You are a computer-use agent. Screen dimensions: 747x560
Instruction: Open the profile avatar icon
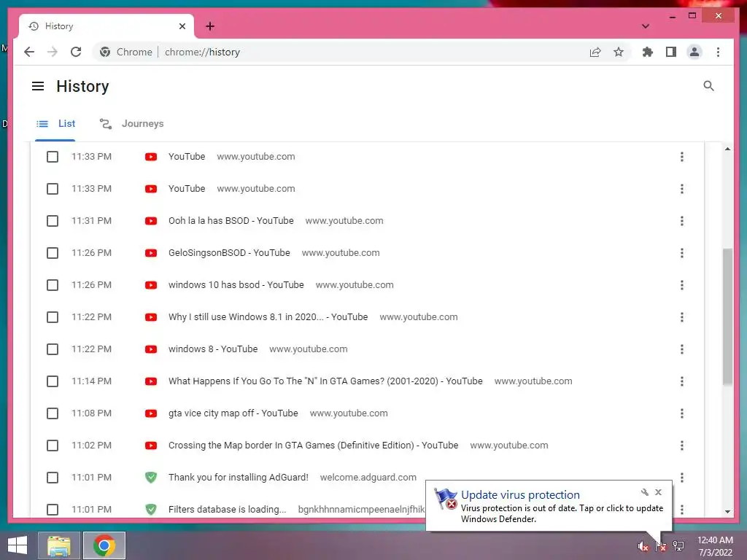(x=694, y=52)
